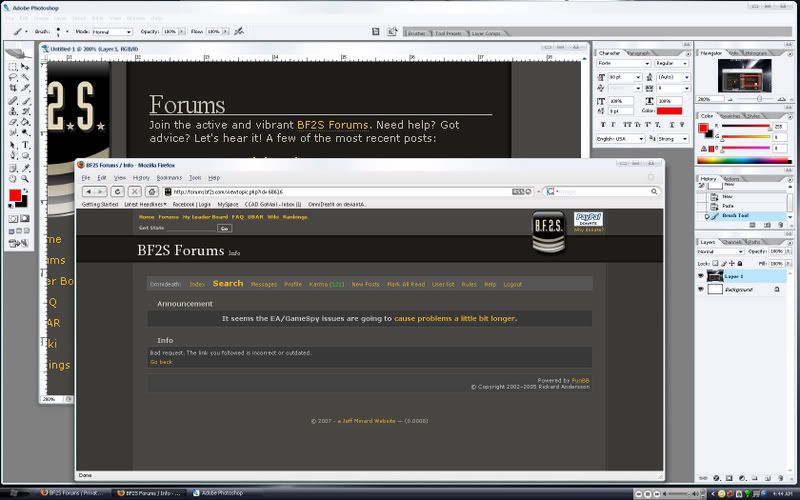Switch to Quick Mask mode
This screenshot has width=800, height=500.
[x=24, y=219]
